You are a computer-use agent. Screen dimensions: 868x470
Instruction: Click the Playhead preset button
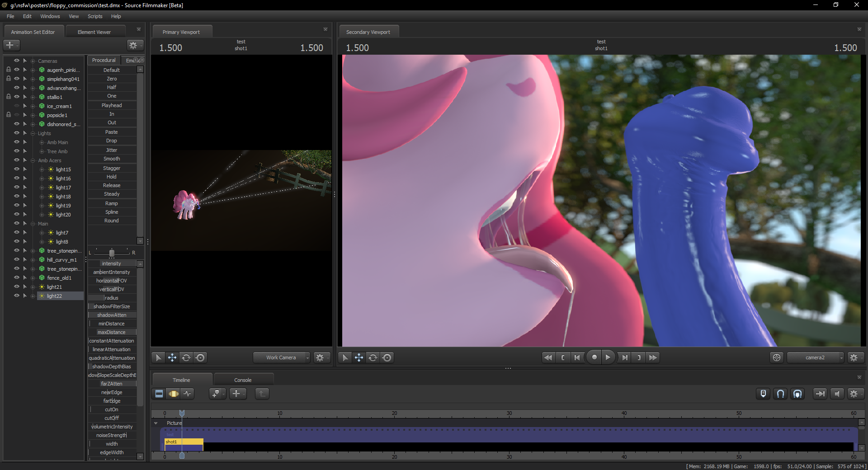point(112,105)
